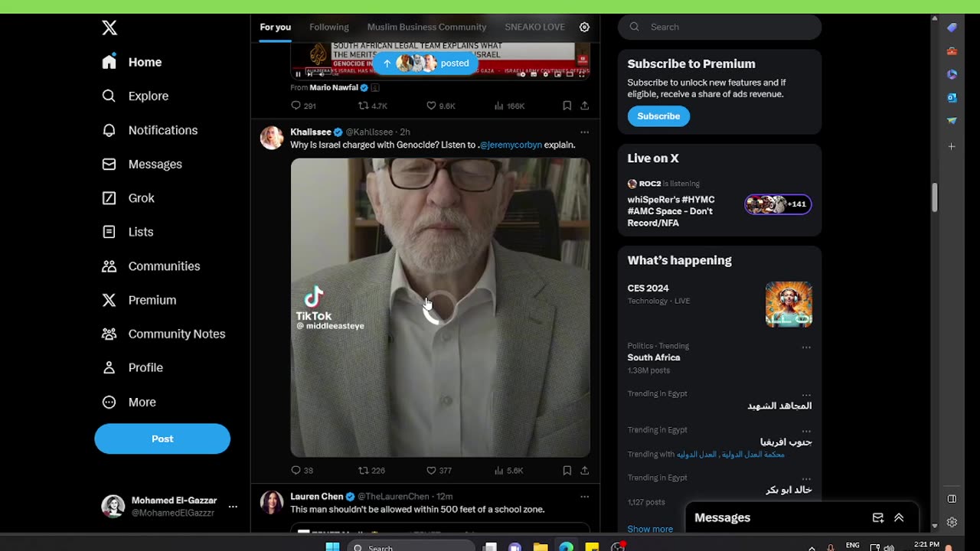Open Lists page
The width and height of the screenshot is (980, 551).
(x=127, y=232)
